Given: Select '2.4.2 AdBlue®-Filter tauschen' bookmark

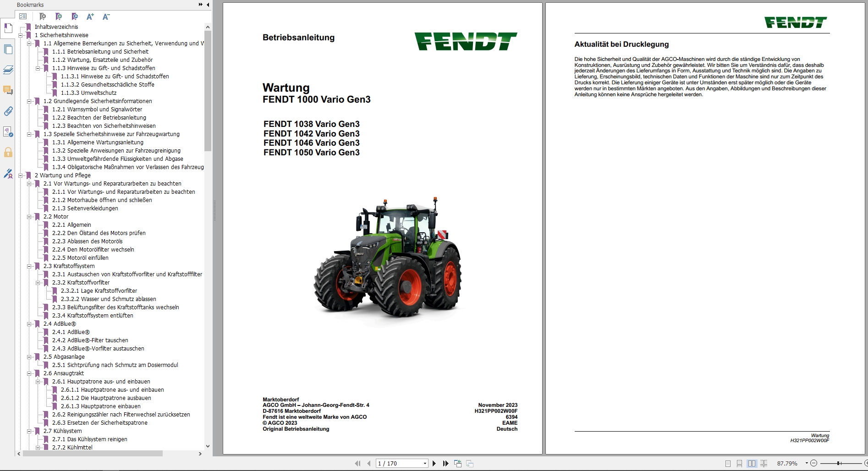Looking at the screenshot, I should tap(90, 340).
